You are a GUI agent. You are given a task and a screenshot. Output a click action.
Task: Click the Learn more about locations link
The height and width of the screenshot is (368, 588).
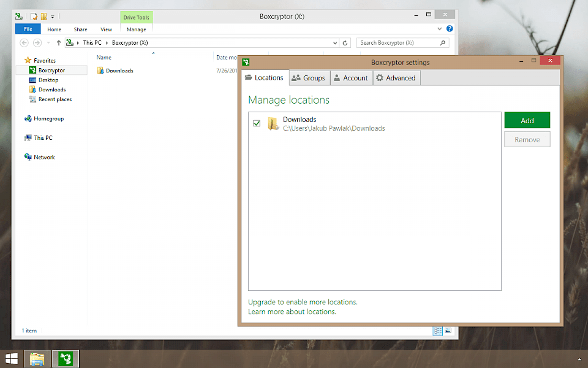[292, 312]
